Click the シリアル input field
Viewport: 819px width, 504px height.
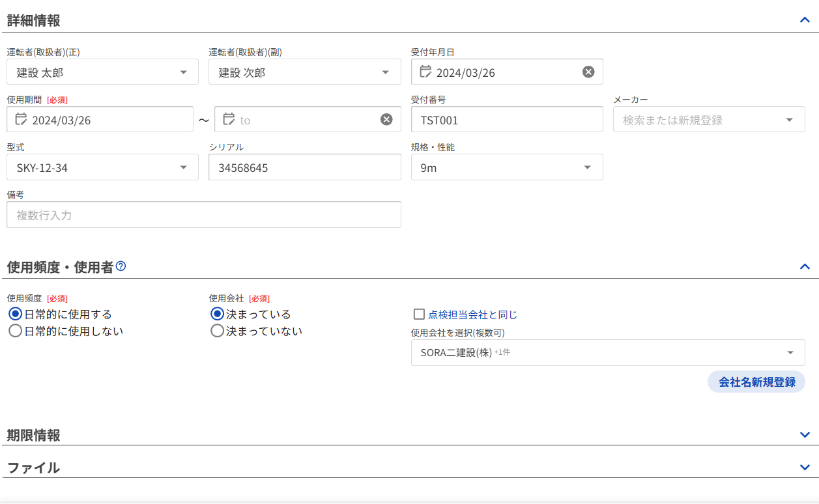coord(304,167)
